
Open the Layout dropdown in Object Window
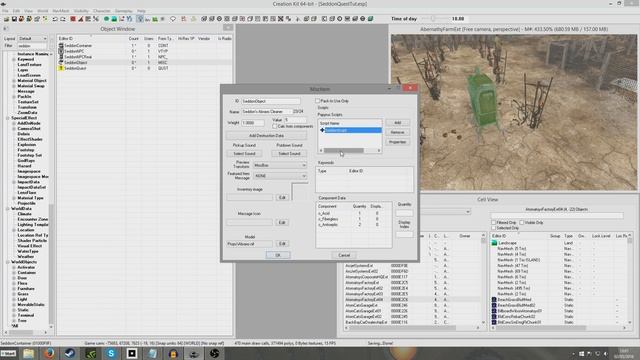33,39
